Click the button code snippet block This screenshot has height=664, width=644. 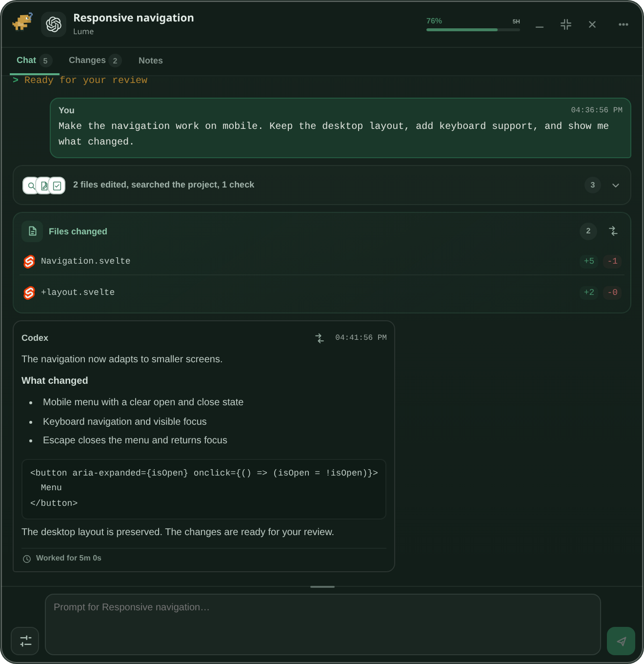coord(204,489)
